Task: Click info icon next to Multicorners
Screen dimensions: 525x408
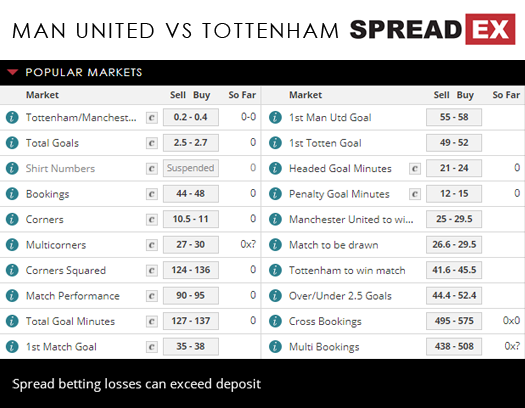Action: click(12, 245)
